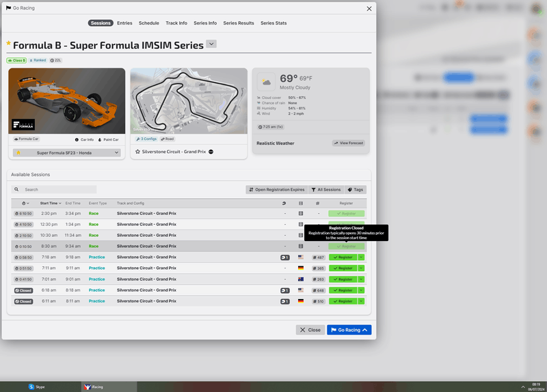
Task: Open the Tags filter
Action: (355, 190)
